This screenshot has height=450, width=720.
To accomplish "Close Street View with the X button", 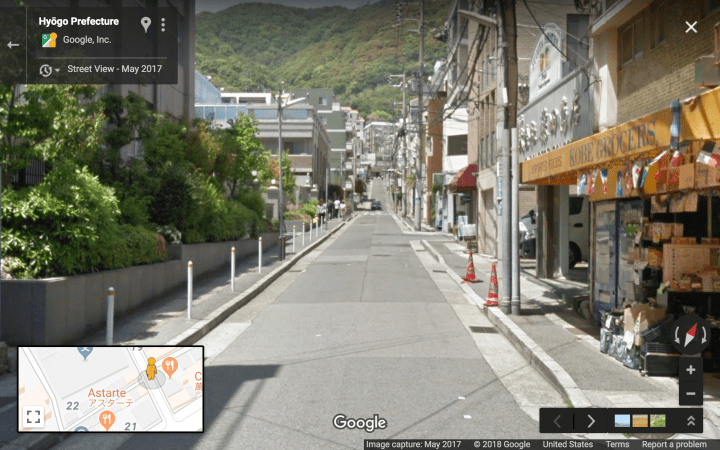I will click(x=691, y=27).
